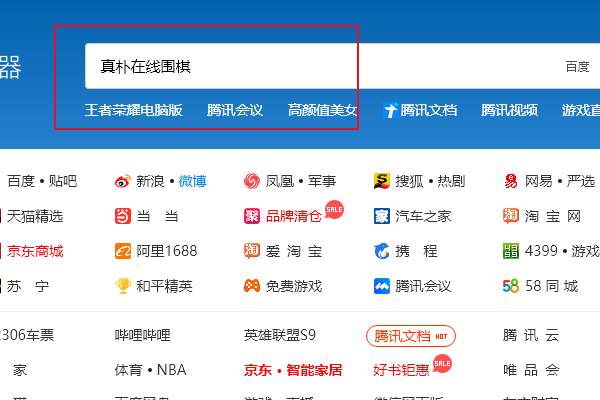The height and width of the screenshot is (400, 600).
Task: Click the 淘 icon beside 爱淘宝
Action: point(252,251)
